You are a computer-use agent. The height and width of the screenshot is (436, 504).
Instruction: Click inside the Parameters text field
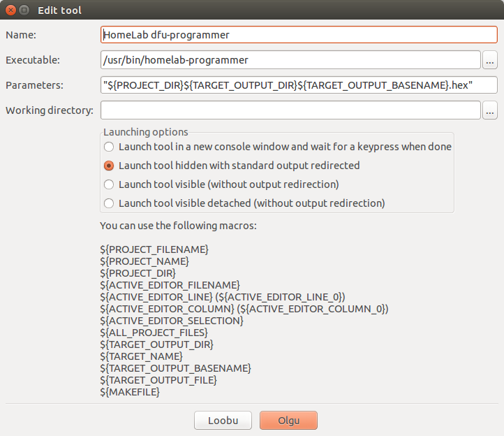pos(299,85)
